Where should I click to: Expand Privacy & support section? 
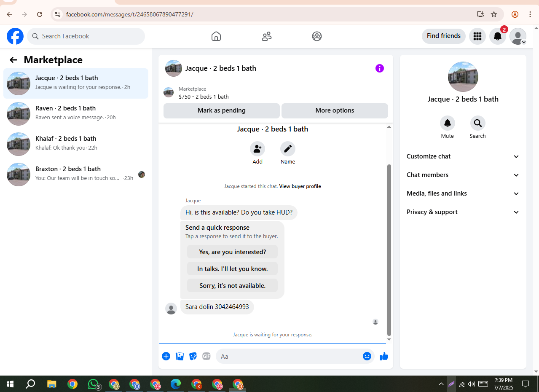463,212
